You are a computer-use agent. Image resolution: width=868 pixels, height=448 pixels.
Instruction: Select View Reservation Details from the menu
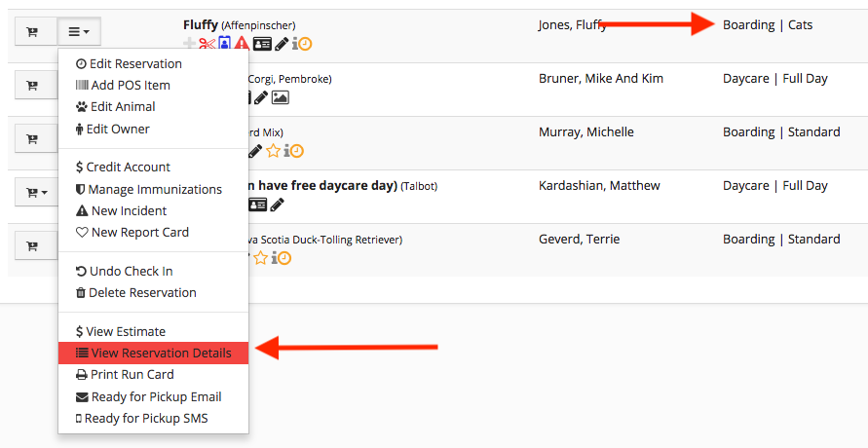point(153,353)
